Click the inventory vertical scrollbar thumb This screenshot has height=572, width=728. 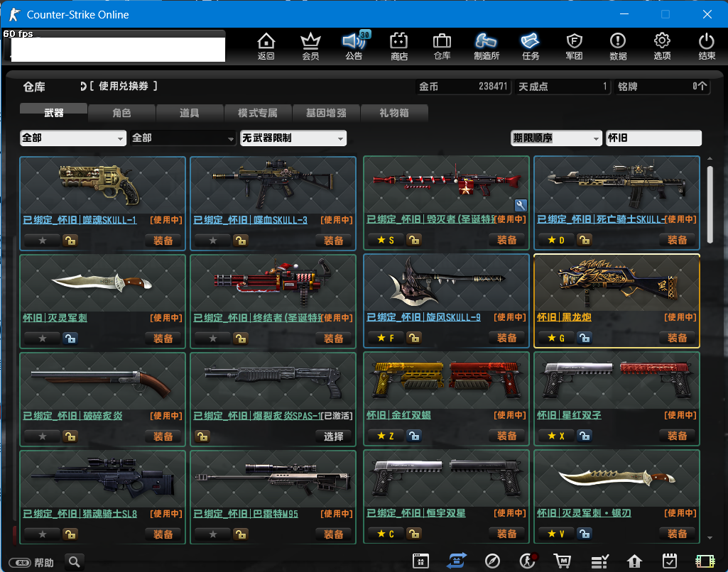point(710,204)
